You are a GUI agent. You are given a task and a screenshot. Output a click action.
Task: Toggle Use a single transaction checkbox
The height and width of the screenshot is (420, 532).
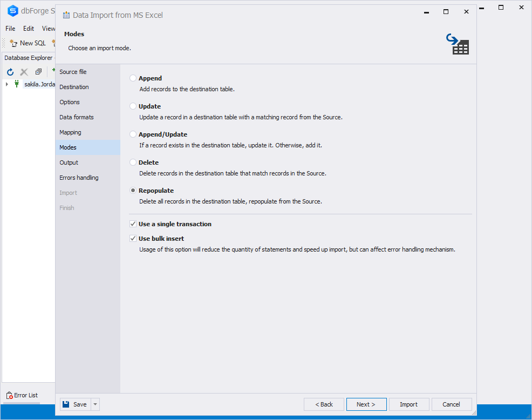coord(133,224)
